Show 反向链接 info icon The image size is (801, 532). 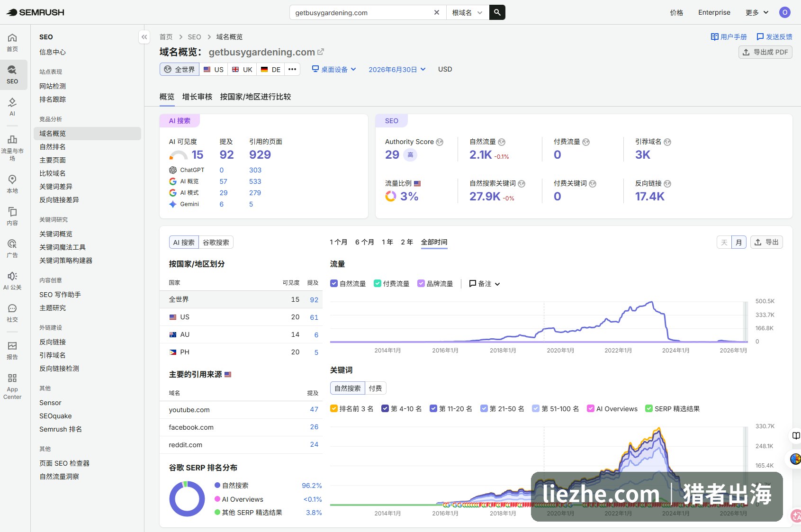tap(667, 184)
